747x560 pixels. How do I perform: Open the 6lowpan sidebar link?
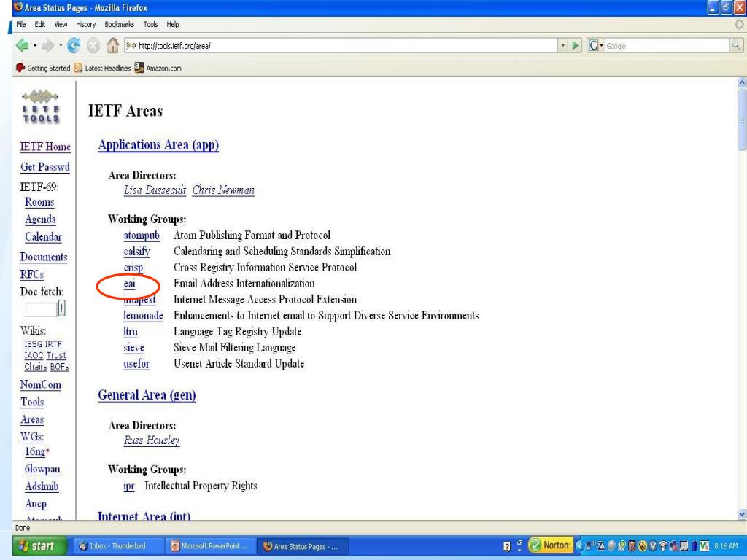point(42,469)
